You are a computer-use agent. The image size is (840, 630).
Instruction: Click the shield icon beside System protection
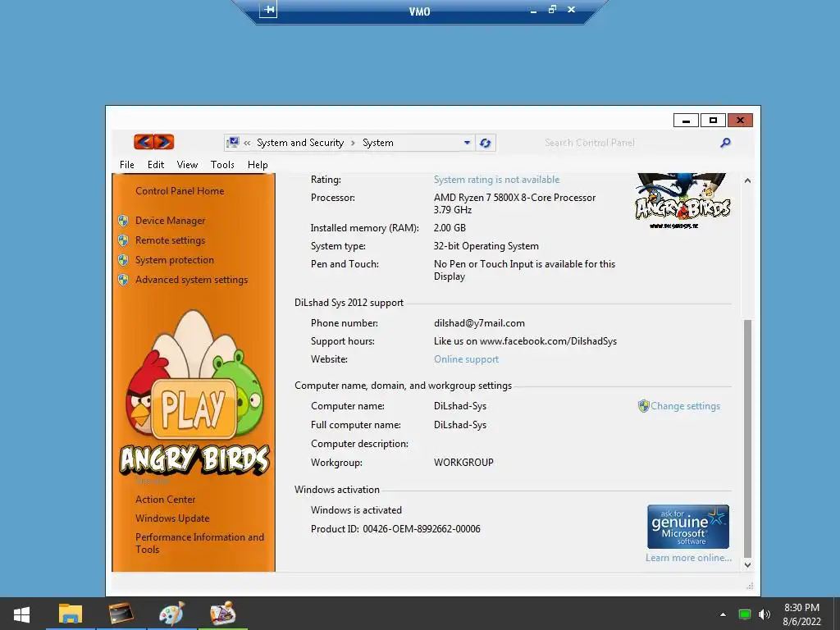[x=123, y=260]
